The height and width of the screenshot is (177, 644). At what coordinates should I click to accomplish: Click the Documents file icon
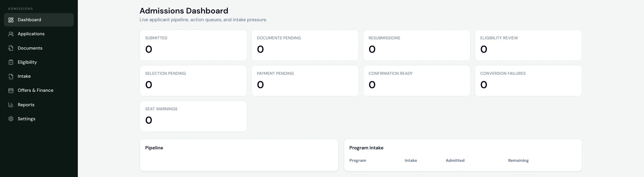(11, 48)
